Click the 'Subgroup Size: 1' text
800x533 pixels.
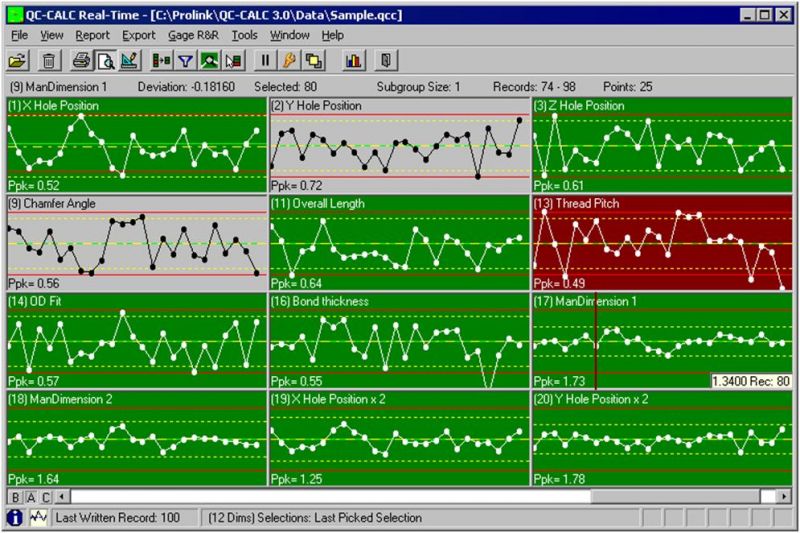point(418,87)
